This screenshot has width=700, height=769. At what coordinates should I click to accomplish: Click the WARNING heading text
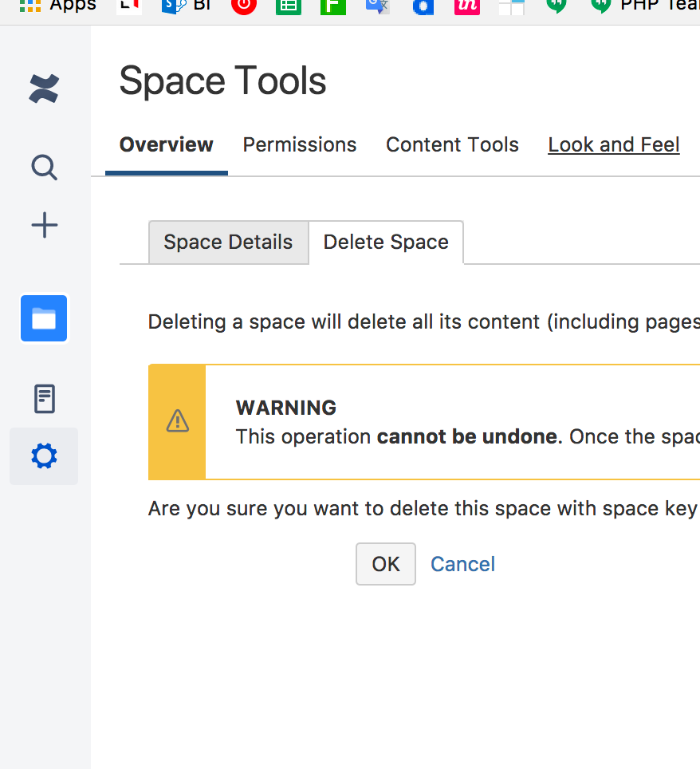(x=286, y=408)
